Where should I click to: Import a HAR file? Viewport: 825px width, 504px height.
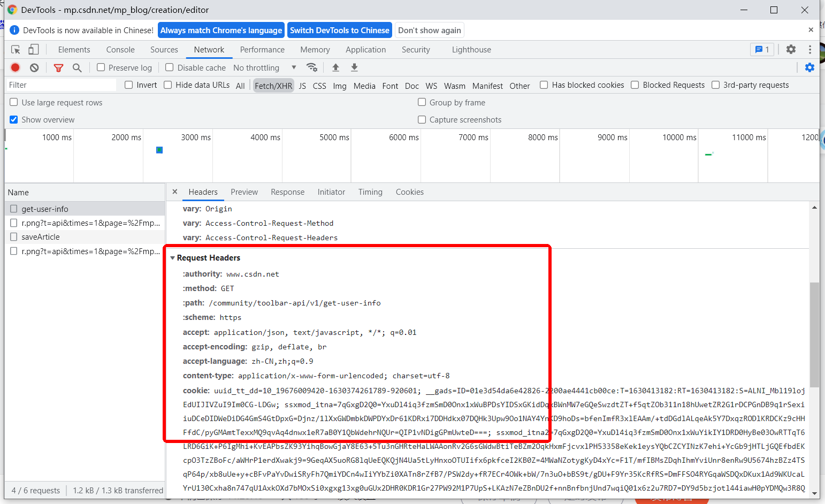pos(335,67)
